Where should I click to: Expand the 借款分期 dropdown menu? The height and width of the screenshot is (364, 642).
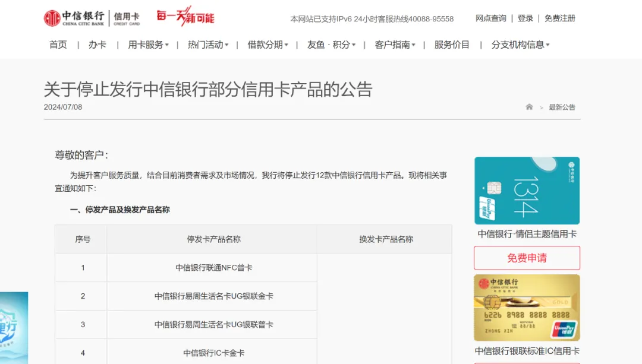[267, 45]
